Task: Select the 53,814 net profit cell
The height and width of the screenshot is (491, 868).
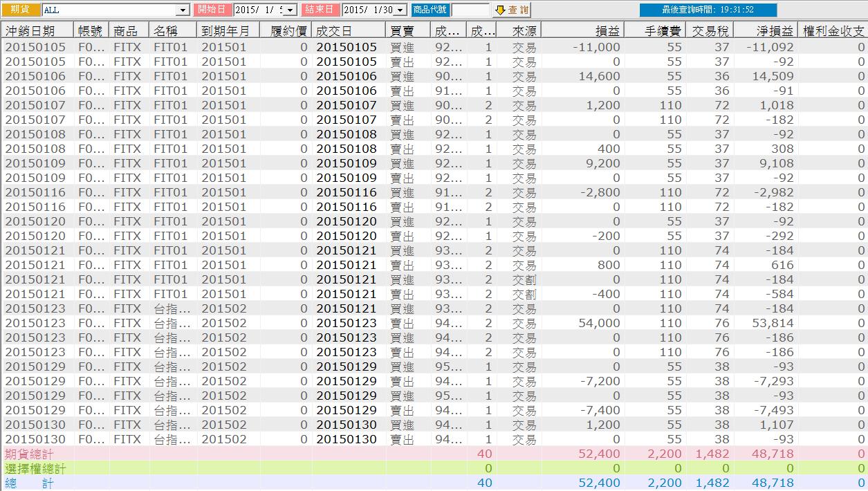Action: click(773, 323)
